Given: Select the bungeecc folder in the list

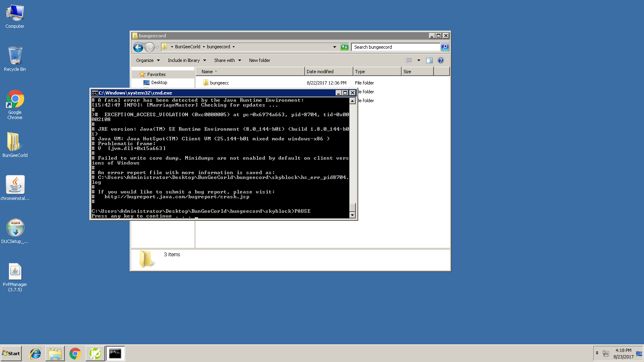Looking at the screenshot, I should point(219,83).
